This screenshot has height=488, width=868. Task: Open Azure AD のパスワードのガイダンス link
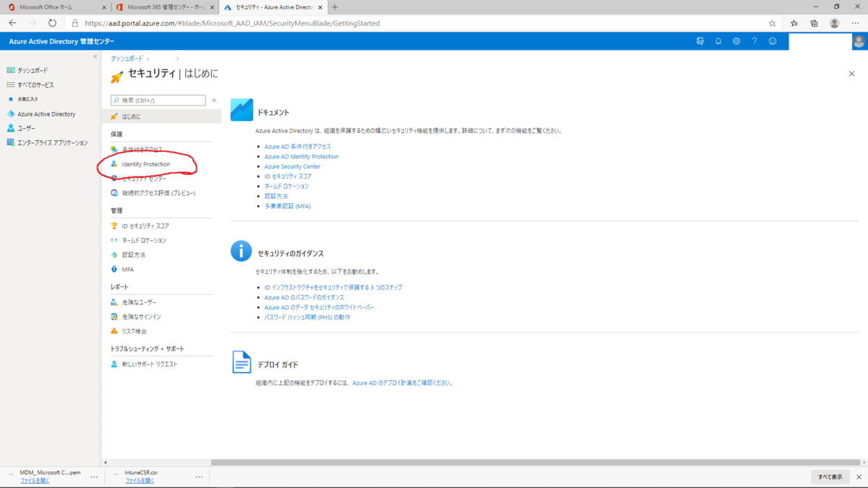[x=304, y=297]
